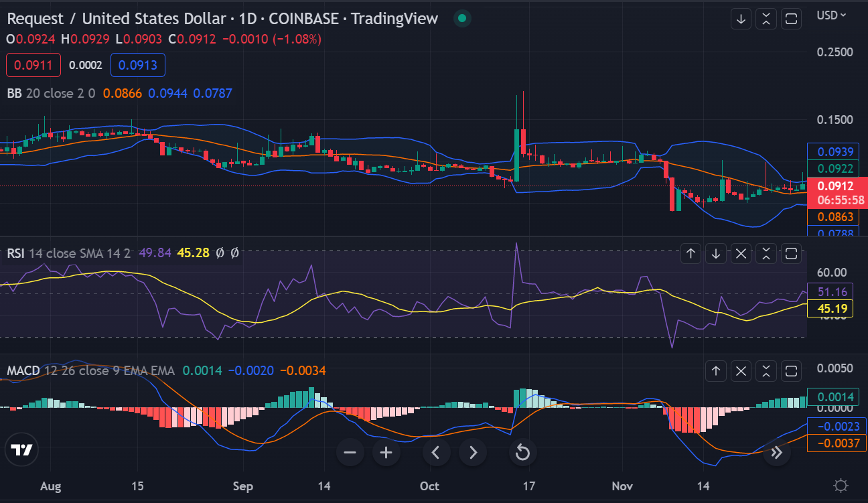Reset the chart view

pyautogui.click(x=522, y=453)
